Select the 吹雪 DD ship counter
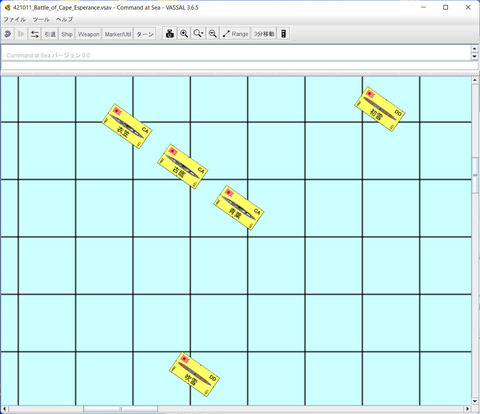Viewport: 480px width, 414px height. coord(194,374)
